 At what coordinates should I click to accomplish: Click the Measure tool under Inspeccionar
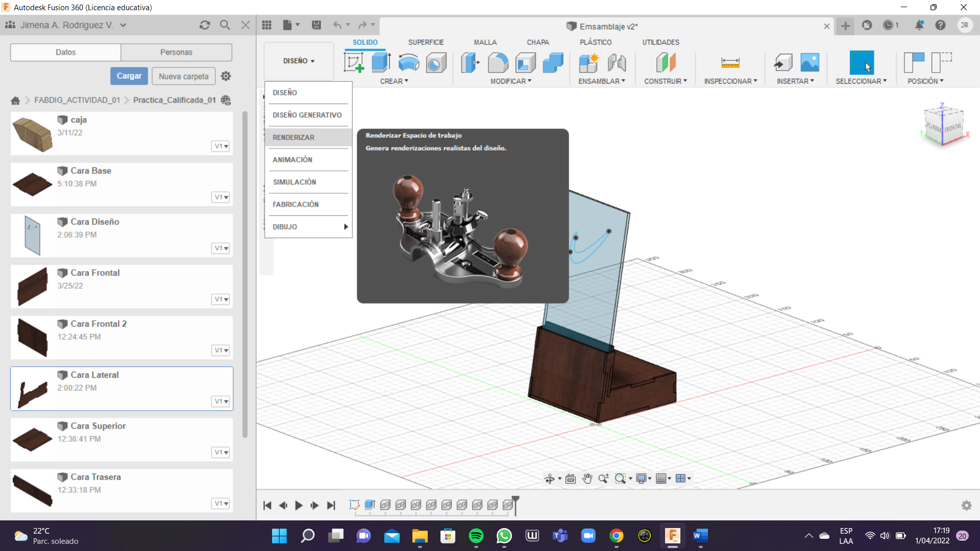730,63
